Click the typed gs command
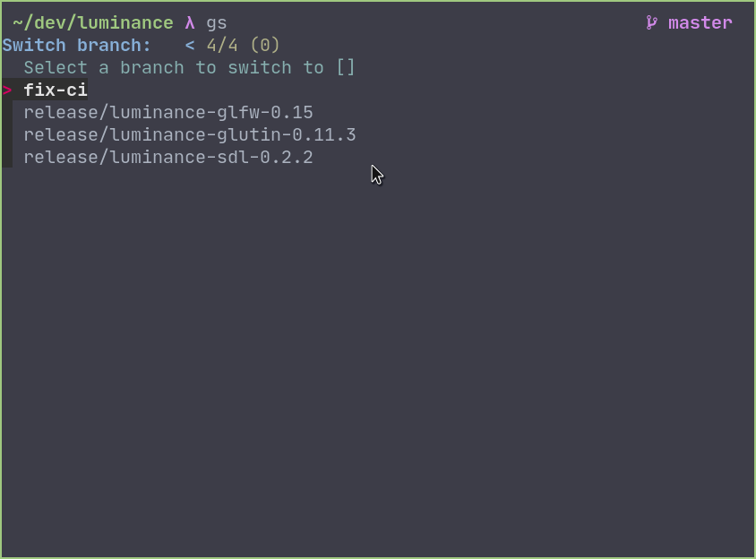 pos(217,23)
